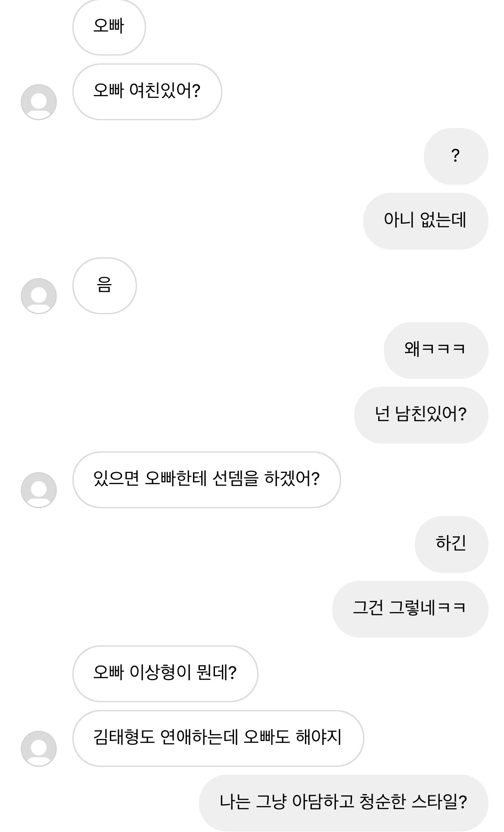Click the last sent gray bubble at bottom
This screenshot has height=832, width=504.
pos(343,803)
